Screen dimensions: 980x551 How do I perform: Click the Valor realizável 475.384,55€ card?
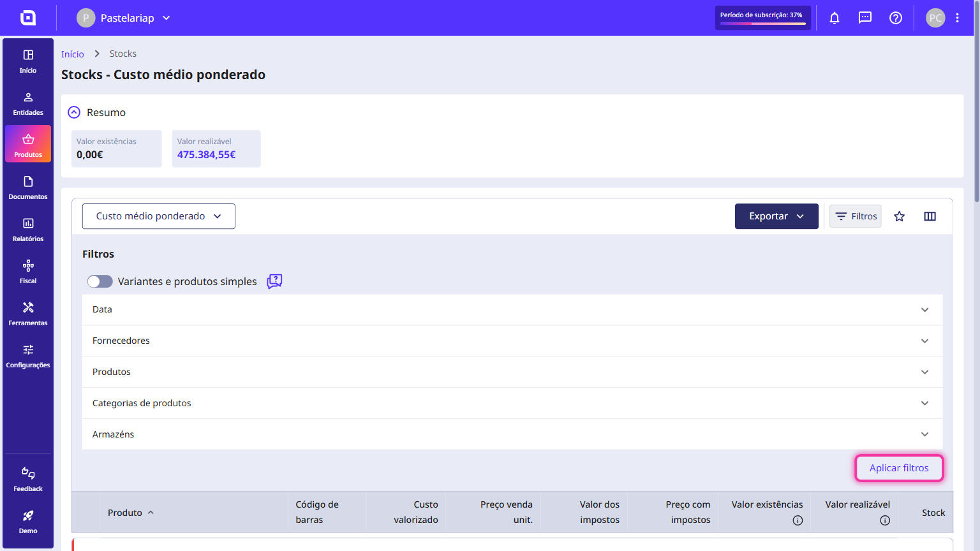[x=216, y=149]
